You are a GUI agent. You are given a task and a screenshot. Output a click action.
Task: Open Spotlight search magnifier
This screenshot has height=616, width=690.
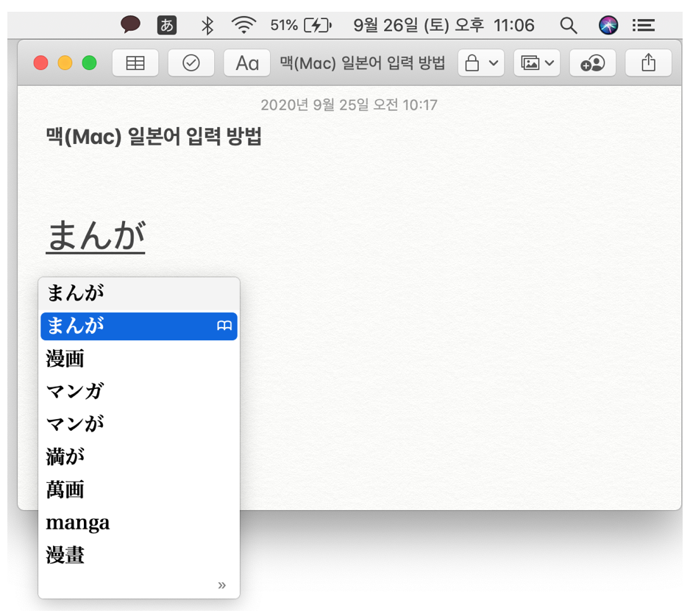568,25
